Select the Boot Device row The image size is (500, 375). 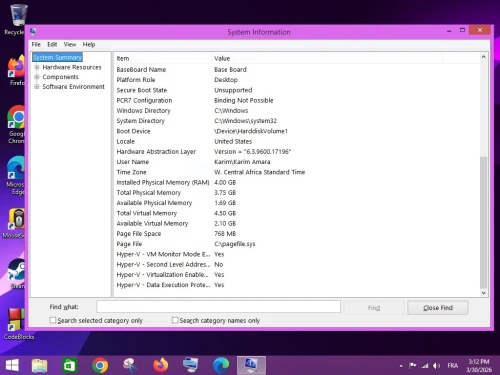[x=297, y=131]
